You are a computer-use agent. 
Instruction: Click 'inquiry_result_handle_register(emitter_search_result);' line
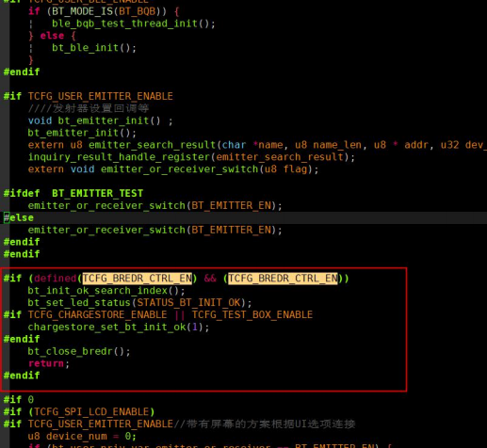191,157
